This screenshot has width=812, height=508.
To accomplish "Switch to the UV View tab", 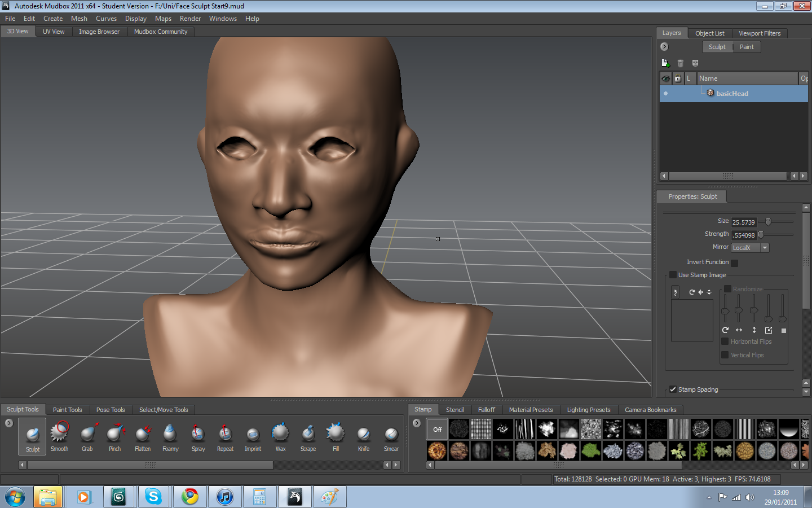I will 53,32.
